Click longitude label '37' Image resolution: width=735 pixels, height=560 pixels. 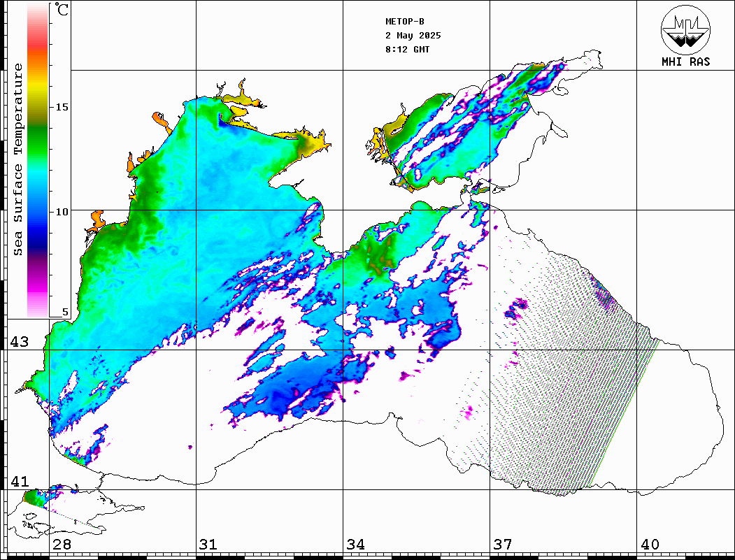coord(503,545)
